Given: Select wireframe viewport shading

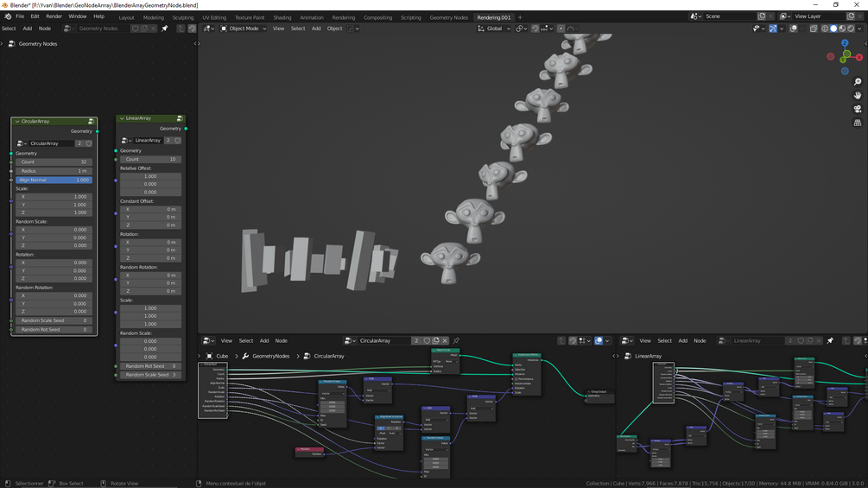Looking at the screenshot, I should pyautogui.click(x=825, y=29).
